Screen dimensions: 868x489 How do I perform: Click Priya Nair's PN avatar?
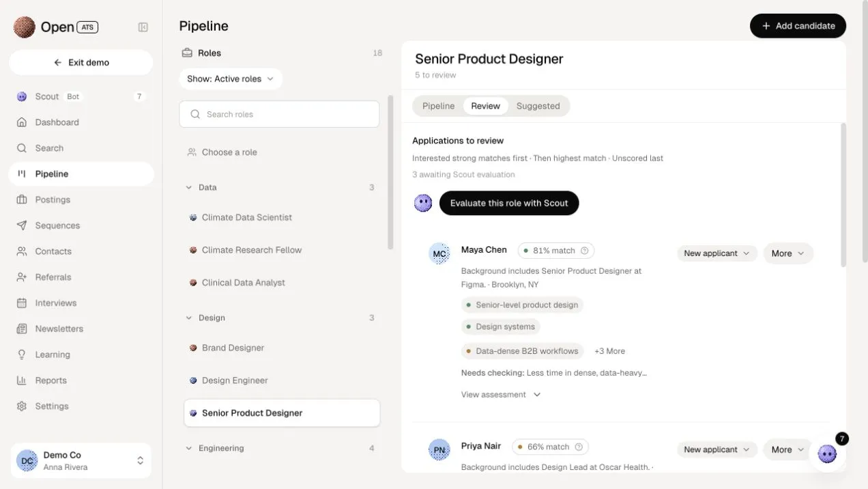click(x=439, y=449)
